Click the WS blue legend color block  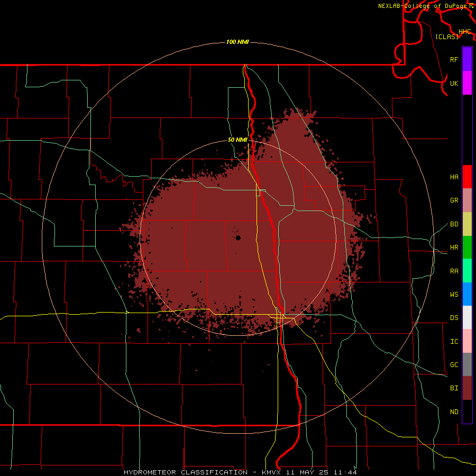(467, 294)
